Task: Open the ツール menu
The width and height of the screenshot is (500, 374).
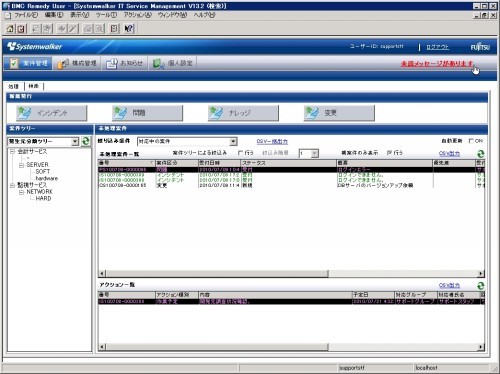Action: click(x=106, y=15)
